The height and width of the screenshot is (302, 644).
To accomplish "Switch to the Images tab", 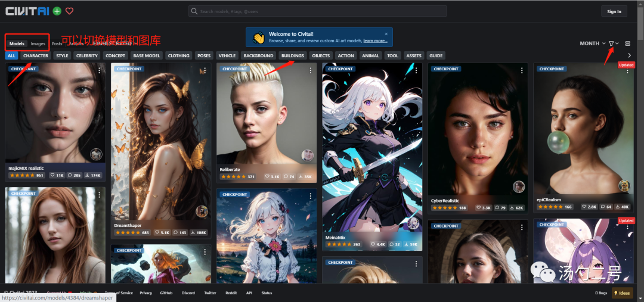I will tap(38, 44).
